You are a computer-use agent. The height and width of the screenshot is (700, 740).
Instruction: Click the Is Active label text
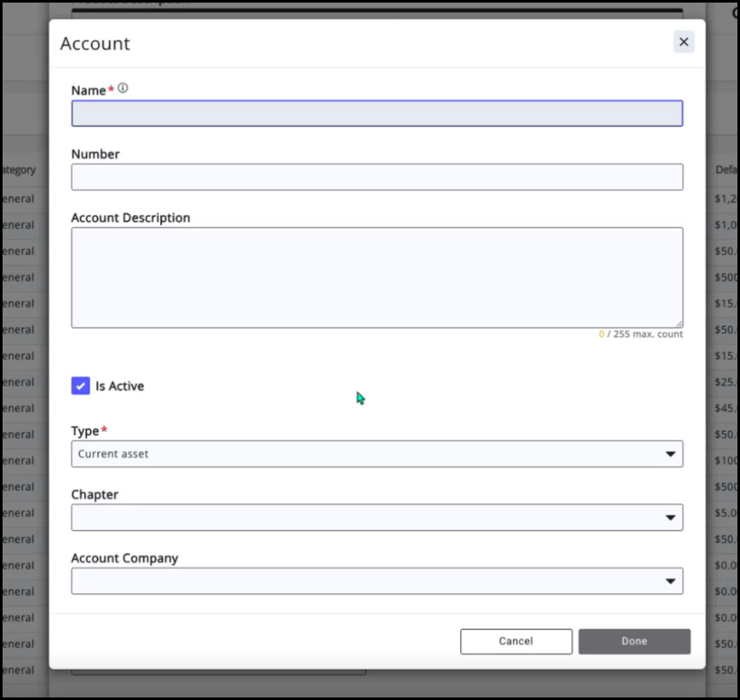pyautogui.click(x=119, y=387)
